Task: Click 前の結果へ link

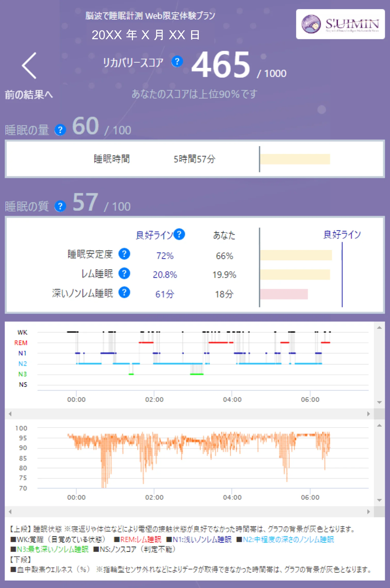Action: [29, 95]
